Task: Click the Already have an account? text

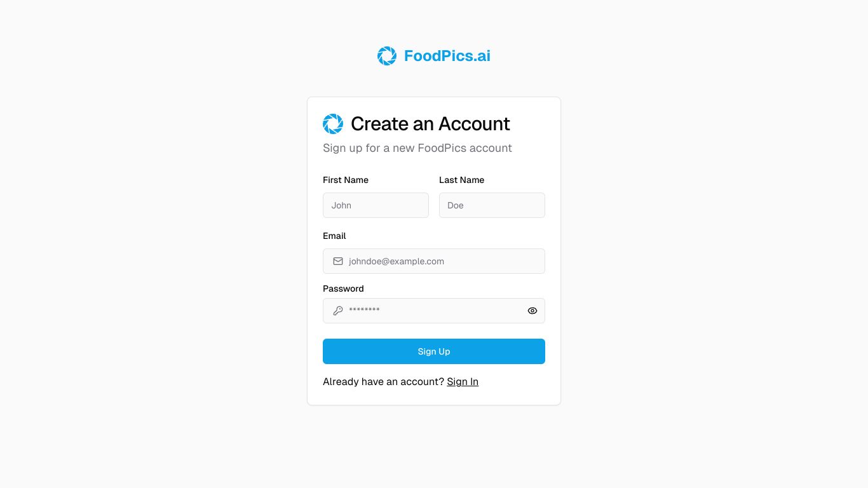Action: 383,382
